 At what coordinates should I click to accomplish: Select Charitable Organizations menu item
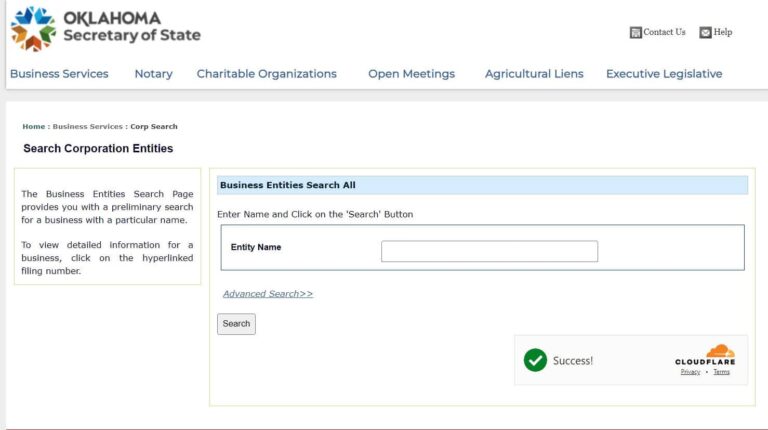pos(266,74)
